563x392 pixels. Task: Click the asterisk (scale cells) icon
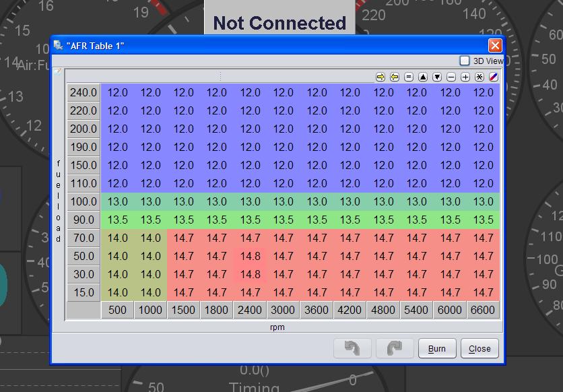point(479,77)
